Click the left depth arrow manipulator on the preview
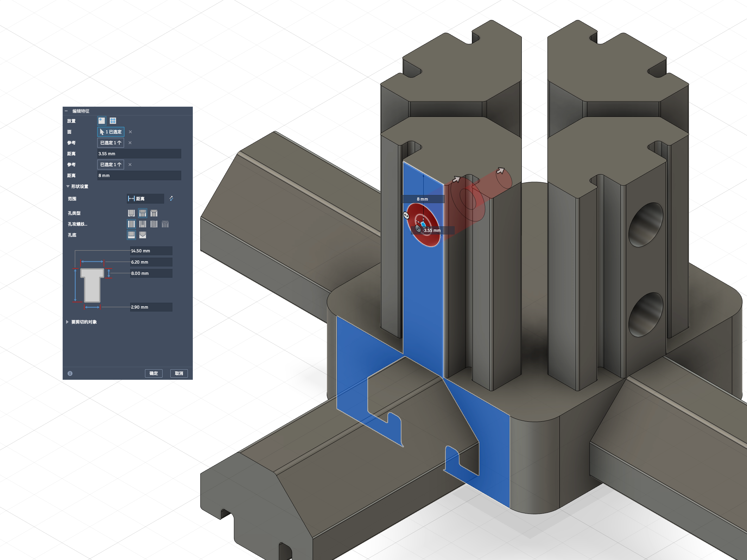The width and height of the screenshot is (747, 560). coord(456,179)
